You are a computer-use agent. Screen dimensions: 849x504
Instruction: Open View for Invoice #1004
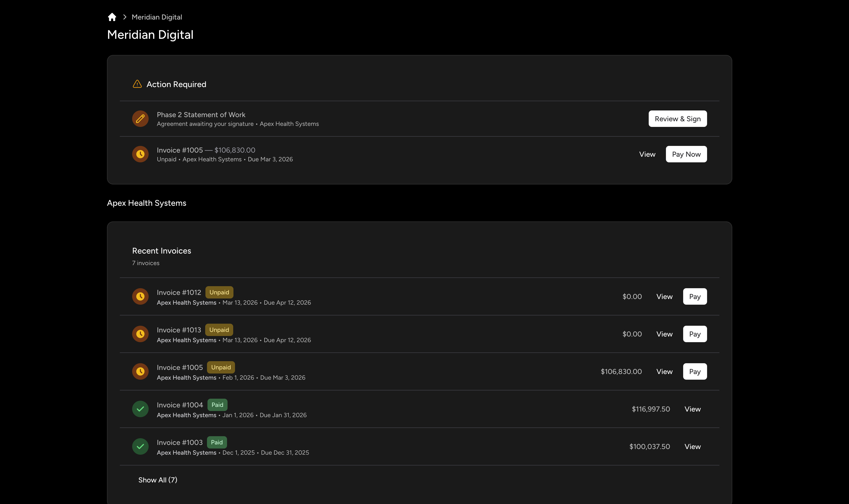[692, 409]
